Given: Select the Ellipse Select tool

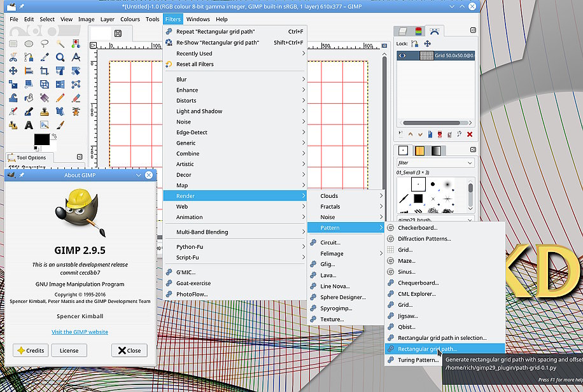Looking at the screenshot, I should tap(29, 44).
